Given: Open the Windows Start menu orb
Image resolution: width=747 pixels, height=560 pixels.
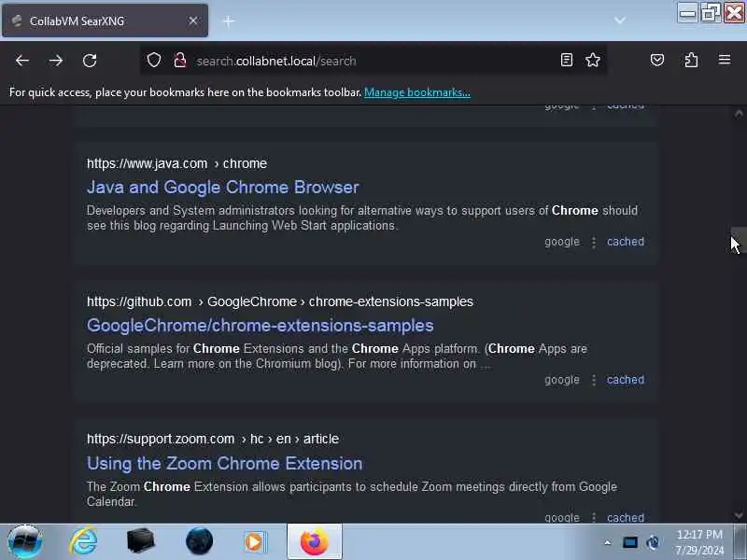Looking at the screenshot, I should pyautogui.click(x=25, y=541).
